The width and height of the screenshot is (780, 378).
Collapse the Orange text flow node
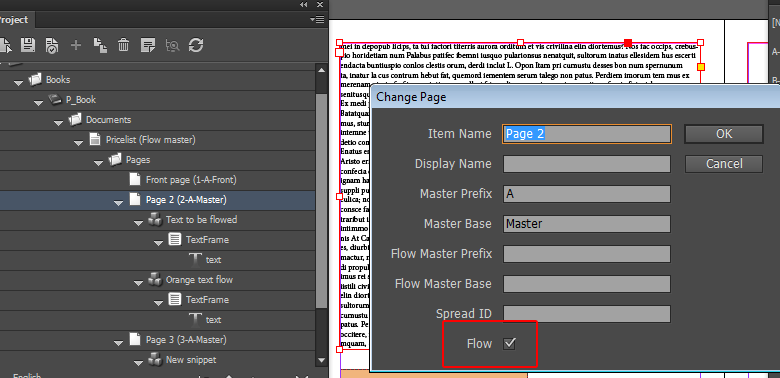pos(138,283)
